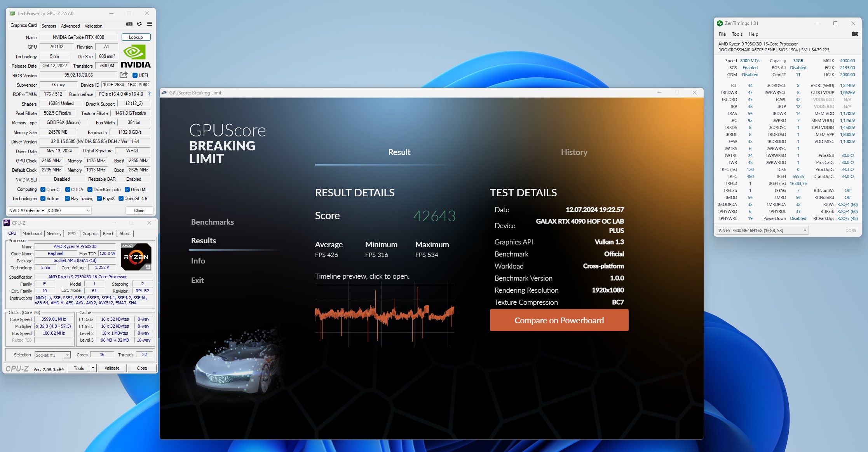868x452 pixels.
Task: Click the GPU-Z refresh icon
Action: click(139, 24)
